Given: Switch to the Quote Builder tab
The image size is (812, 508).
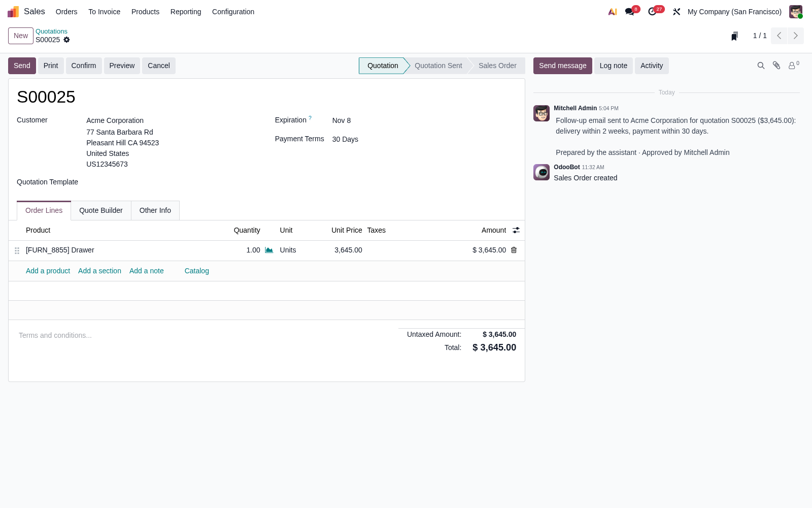Looking at the screenshot, I should (x=101, y=210).
